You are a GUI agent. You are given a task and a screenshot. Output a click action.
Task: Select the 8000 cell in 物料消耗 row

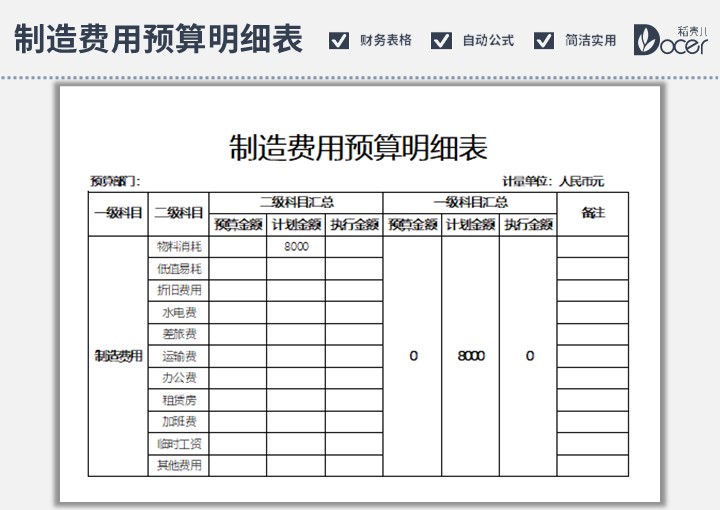pyautogui.click(x=296, y=246)
